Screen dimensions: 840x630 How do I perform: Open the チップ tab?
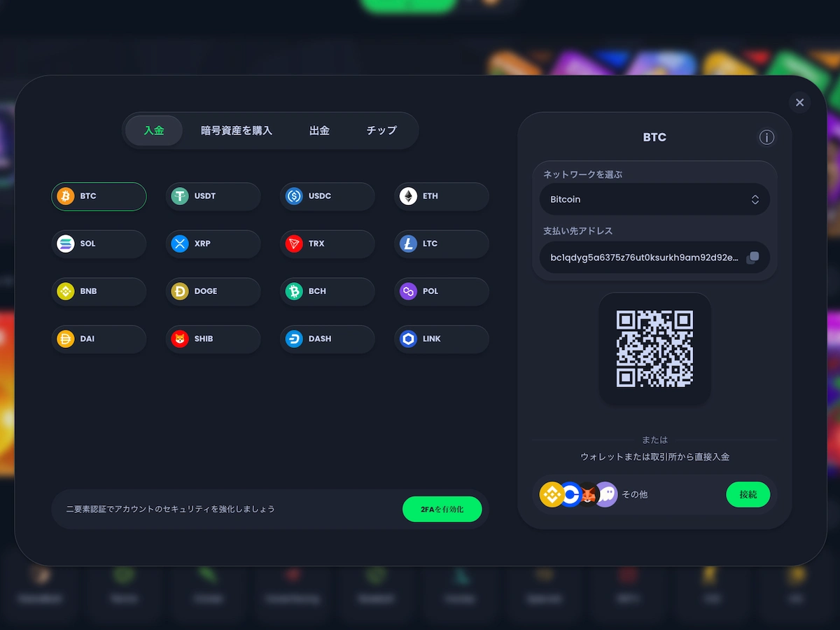(x=381, y=131)
